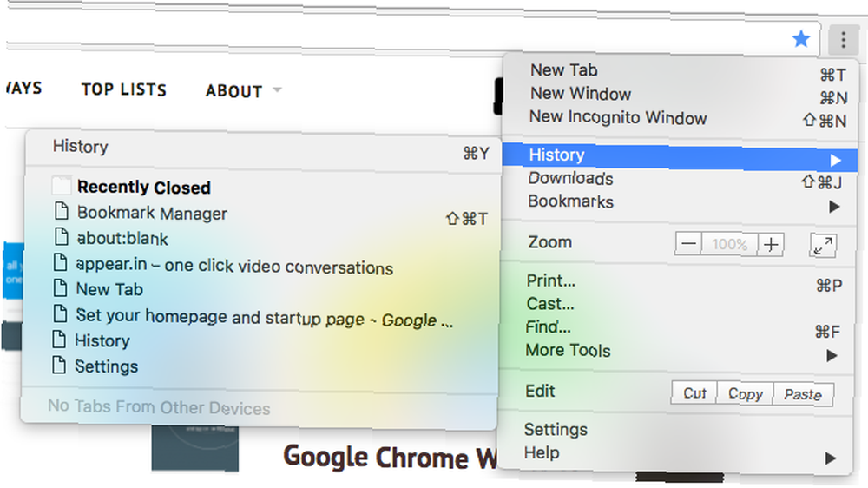Click the TOP LISTS navigation link
Image resolution: width=868 pixels, height=488 pixels.
(x=124, y=89)
